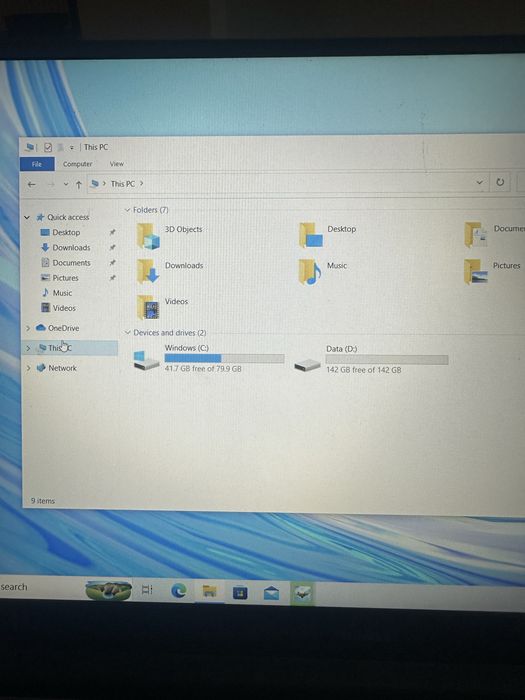
Task: Go up one level with Up arrow
Action: coord(79,184)
